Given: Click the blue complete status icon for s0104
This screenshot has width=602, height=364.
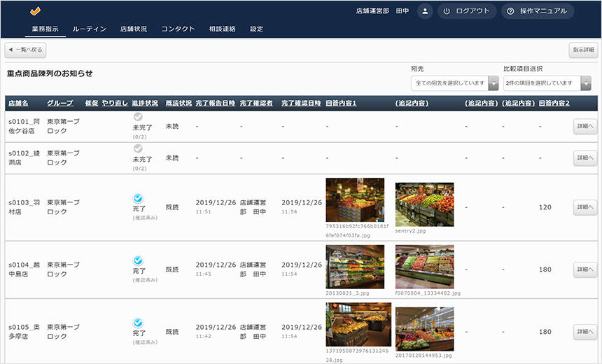Looking at the screenshot, I should coord(138,260).
